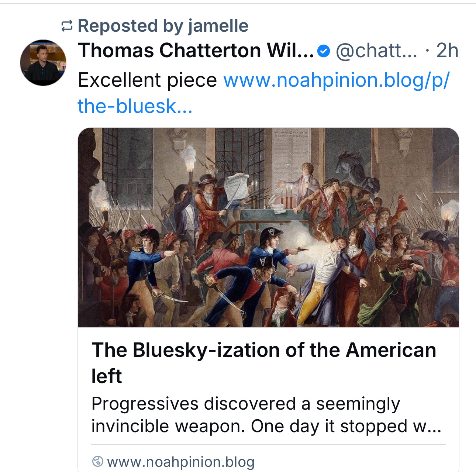This screenshot has width=476, height=472.
Task: Click the truncated "the-bluesk..." link line
Action: (x=135, y=106)
